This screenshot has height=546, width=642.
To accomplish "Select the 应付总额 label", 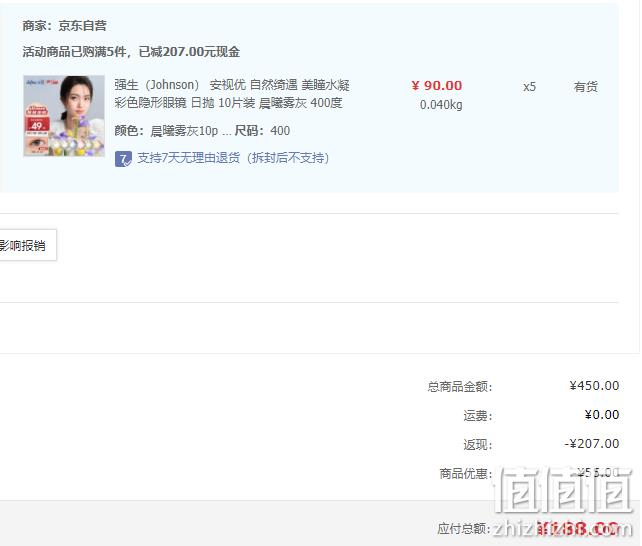I will pyautogui.click(x=463, y=528).
